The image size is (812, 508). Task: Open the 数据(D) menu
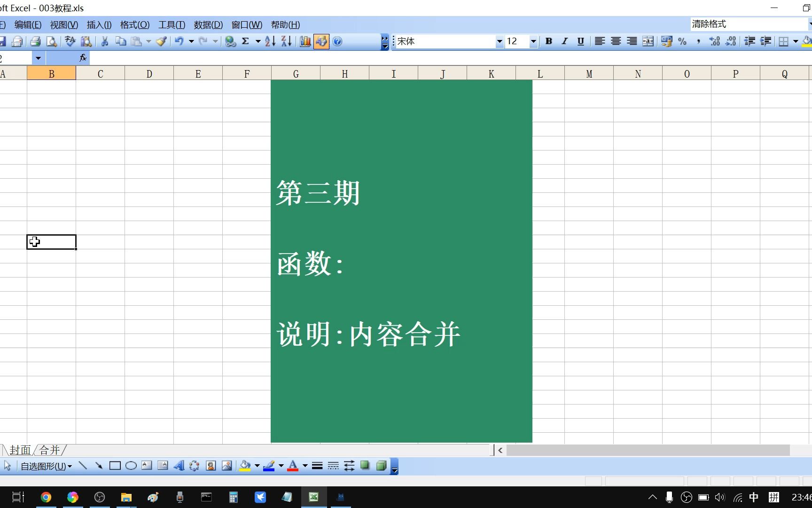click(x=207, y=24)
